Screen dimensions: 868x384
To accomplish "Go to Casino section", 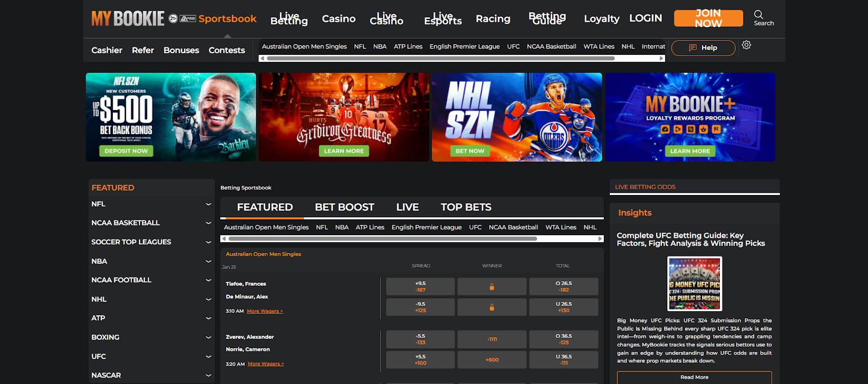I will click(x=339, y=18).
